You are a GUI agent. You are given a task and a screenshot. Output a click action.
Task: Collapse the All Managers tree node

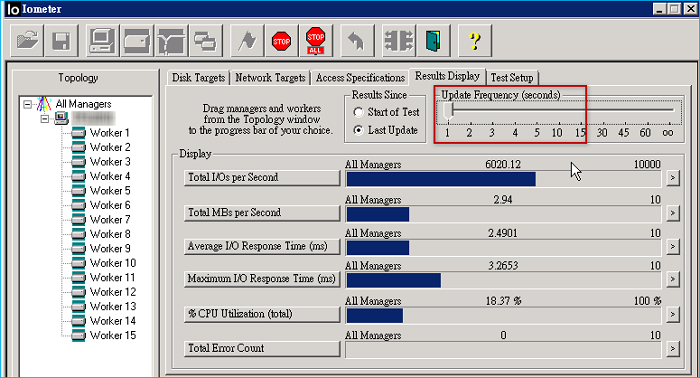point(28,104)
